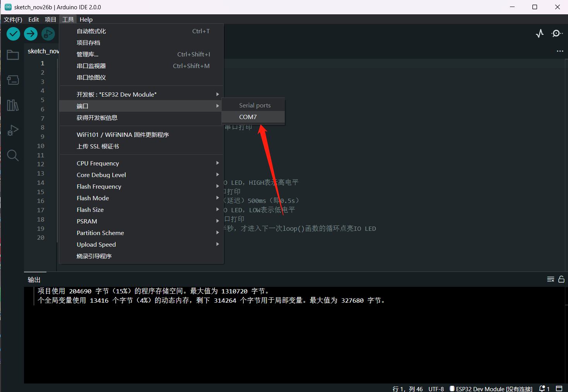Viewport: 568px width, 392px height.
Task: Open the Debug sidebar panel icon
Action: point(13,130)
